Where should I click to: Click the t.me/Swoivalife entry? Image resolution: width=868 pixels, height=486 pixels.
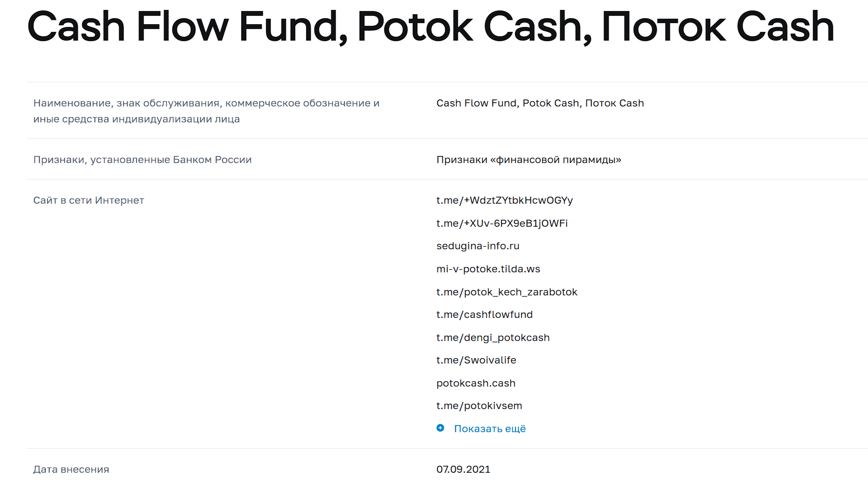pos(476,360)
